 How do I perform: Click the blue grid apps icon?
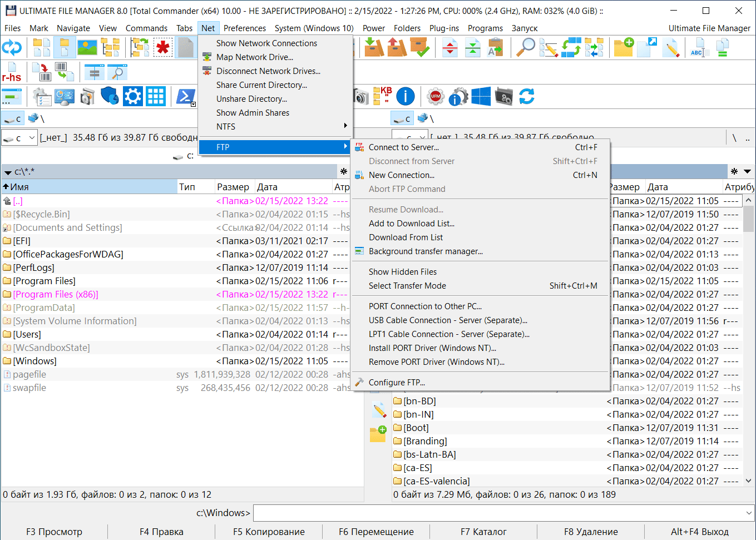(156, 96)
